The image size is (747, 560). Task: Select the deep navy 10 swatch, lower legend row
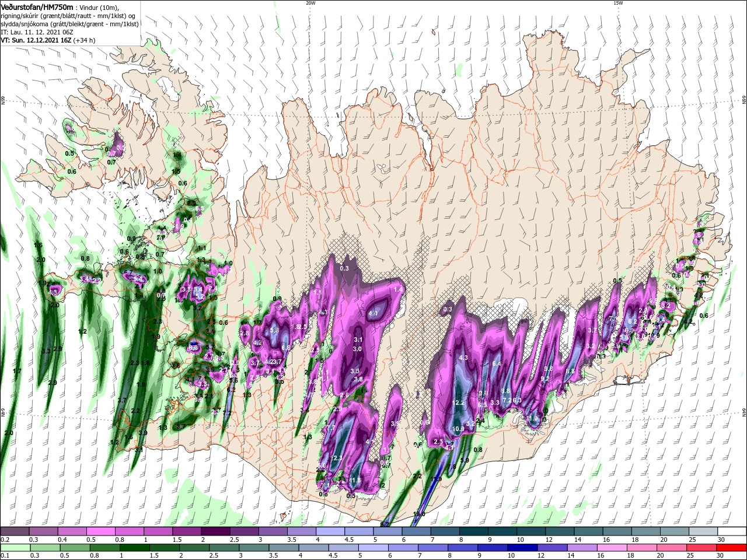coord(523,547)
